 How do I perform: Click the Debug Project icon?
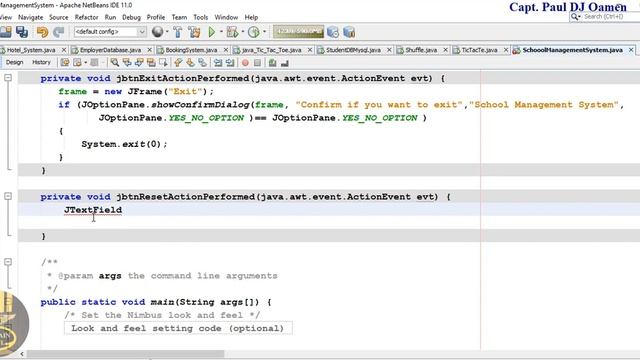(x=232, y=32)
